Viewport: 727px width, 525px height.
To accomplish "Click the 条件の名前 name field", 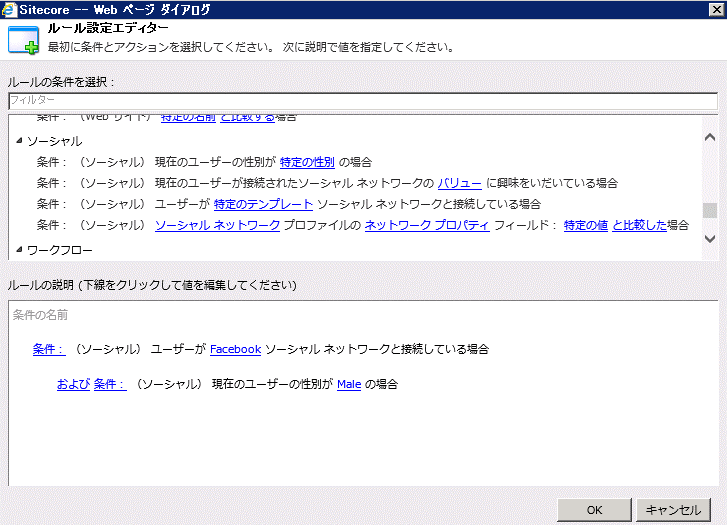I will click(362, 315).
